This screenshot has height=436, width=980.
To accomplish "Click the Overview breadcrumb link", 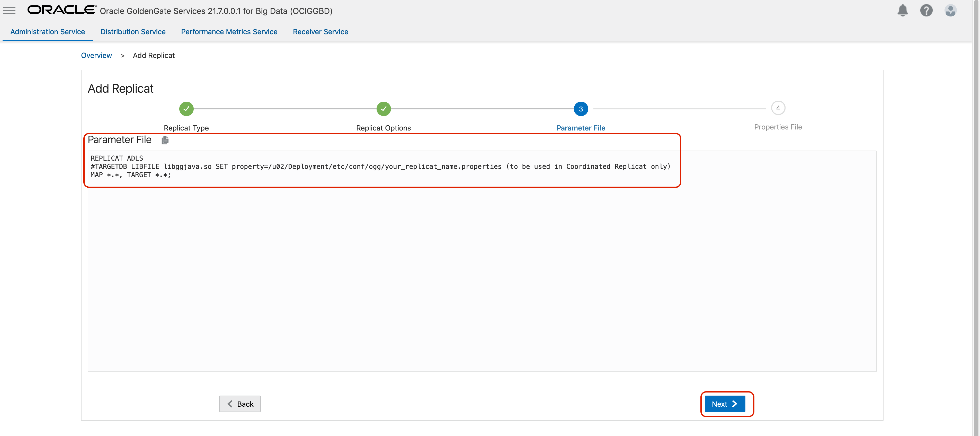I will click(x=96, y=55).
